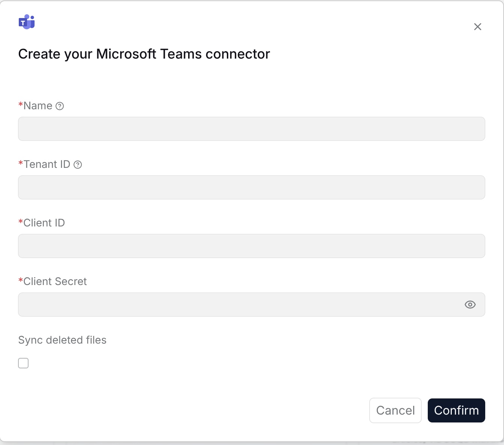The height and width of the screenshot is (445, 504).
Task: Click the Cancel button
Action: [395, 410]
